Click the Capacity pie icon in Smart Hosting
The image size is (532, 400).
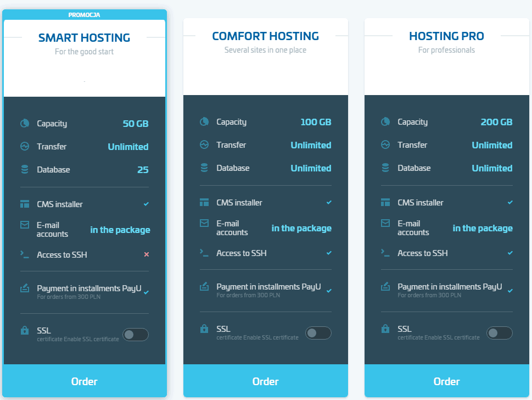24,123
